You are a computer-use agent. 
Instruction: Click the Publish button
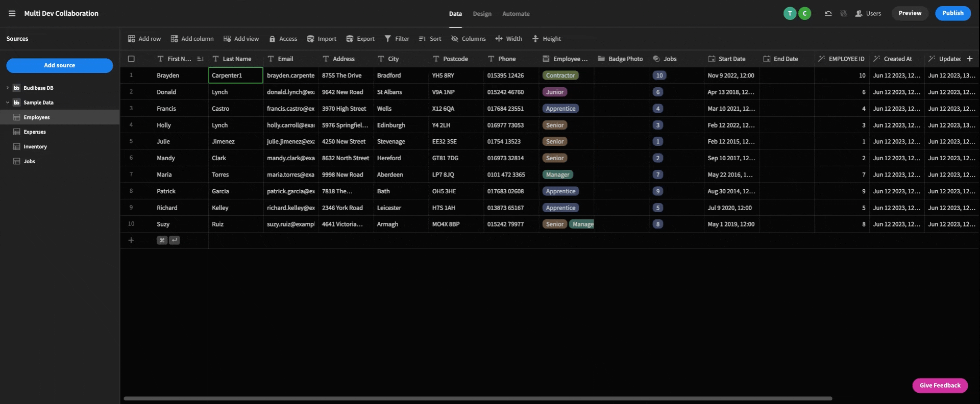click(953, 13)
